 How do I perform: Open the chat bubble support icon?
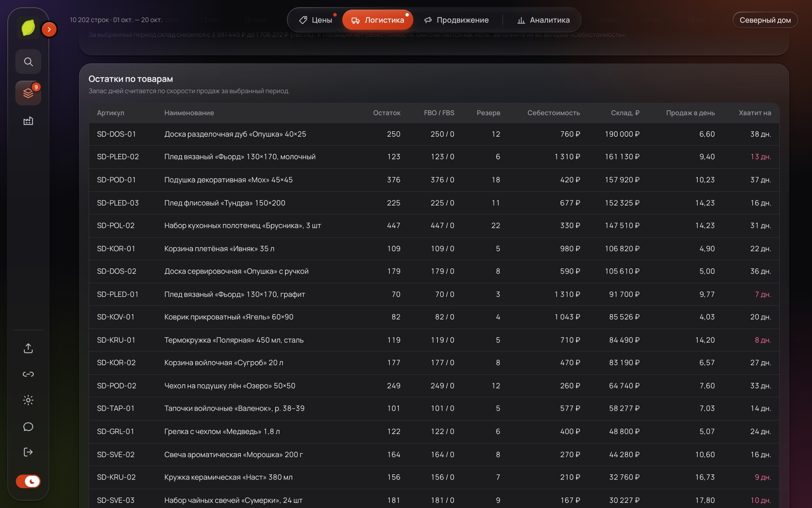pyautogui.click(x=28, y=426)
